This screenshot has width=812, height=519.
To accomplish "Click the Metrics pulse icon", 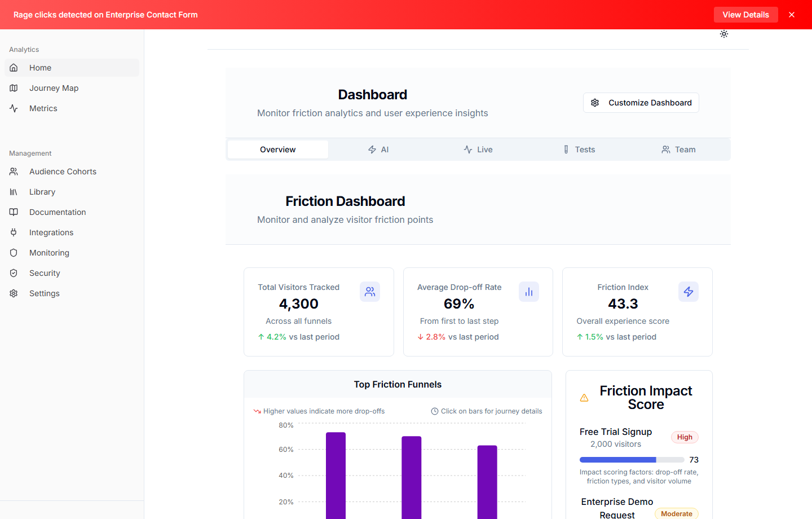I will click(14, 108).
